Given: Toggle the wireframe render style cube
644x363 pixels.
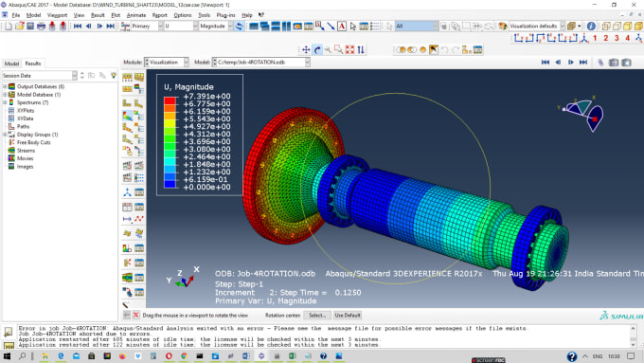Looking at the screenshot, I should (x=606, y=26).
